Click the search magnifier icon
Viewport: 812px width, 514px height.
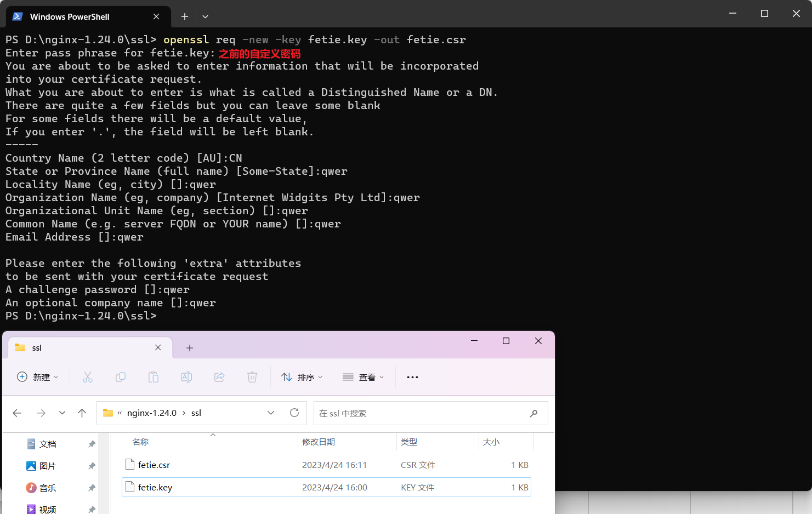533,413
